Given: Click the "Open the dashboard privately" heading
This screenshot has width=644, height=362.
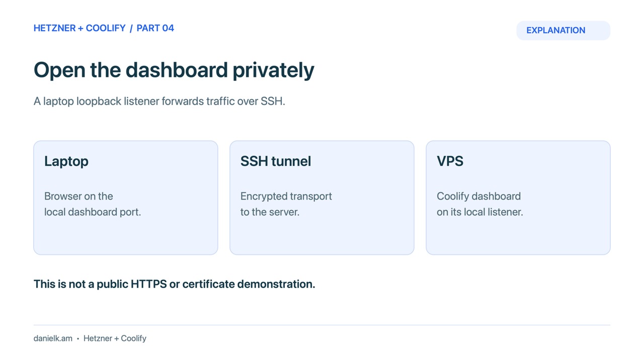Looking at the screenshot, I should click(174, 70).
